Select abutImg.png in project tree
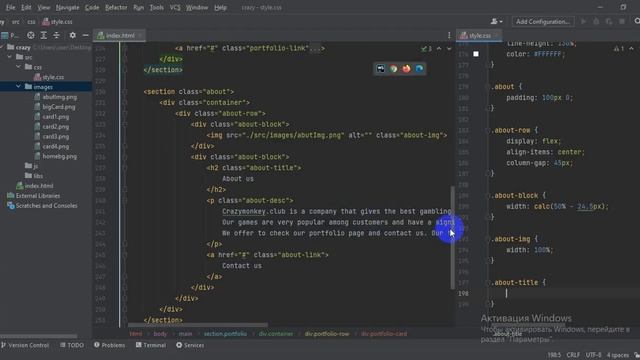640x360 pixels. (56, 97)
